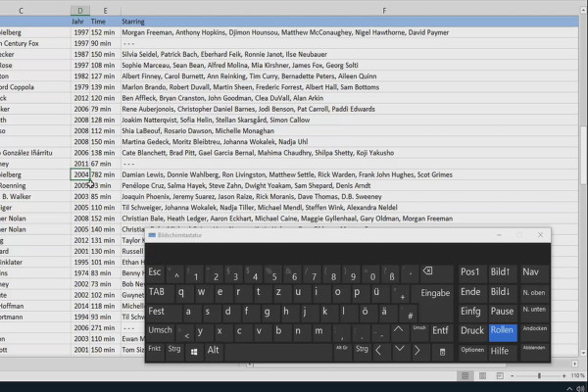The height and width of the screenshot is (392, 588).
Task: Tap the caret ^ key beside Esc
Action: [175, 274]
